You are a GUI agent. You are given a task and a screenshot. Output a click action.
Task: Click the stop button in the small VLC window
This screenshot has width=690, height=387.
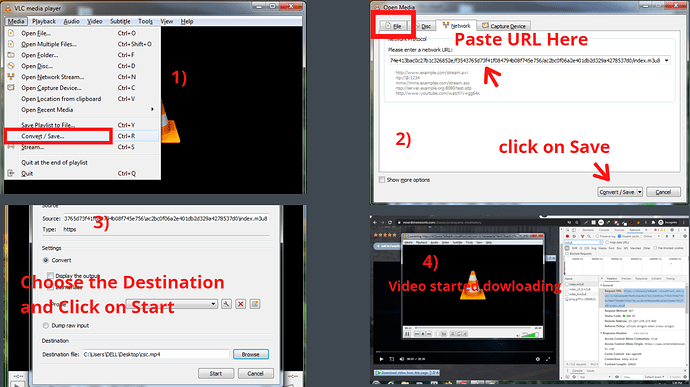[423, 334]
